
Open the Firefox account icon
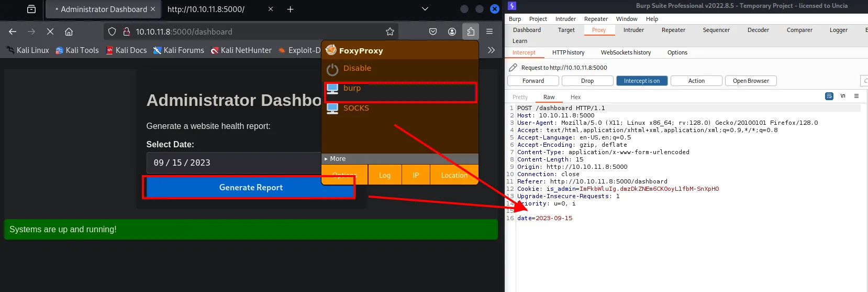tap(452, 31)
